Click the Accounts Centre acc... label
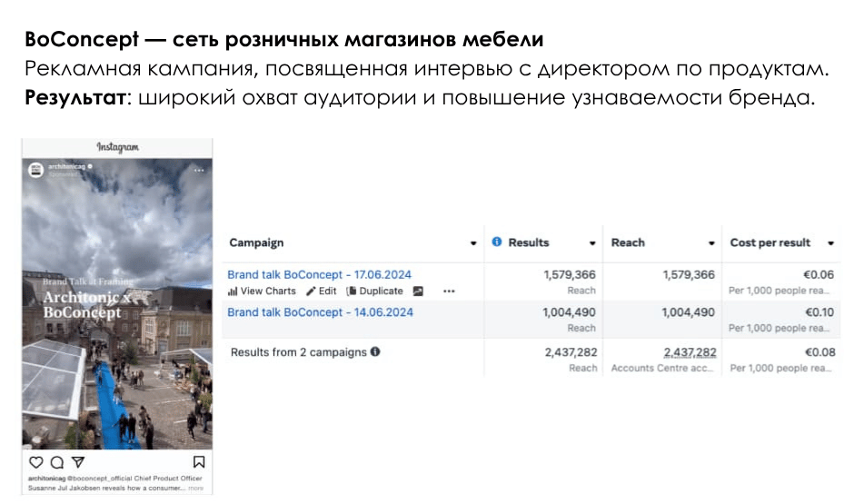This screenshot has height=504, width=854. pyautogui.click(x=662, y=369)
